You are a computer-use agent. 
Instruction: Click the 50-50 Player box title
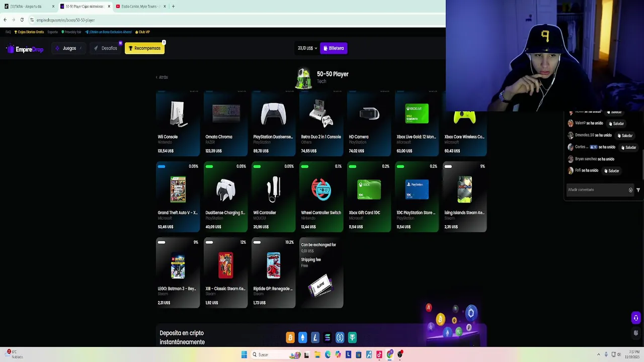pos(333,74)
